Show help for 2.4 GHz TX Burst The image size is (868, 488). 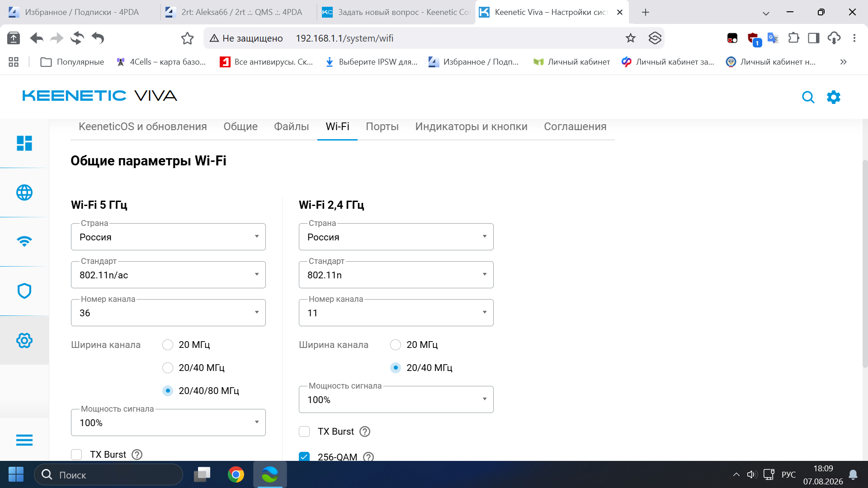365,432
